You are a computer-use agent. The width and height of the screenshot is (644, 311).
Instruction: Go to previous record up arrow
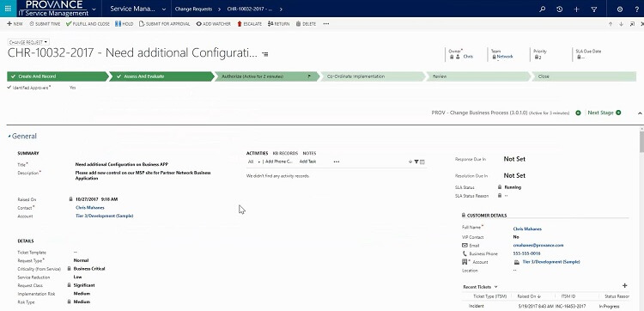pos(611,24)
